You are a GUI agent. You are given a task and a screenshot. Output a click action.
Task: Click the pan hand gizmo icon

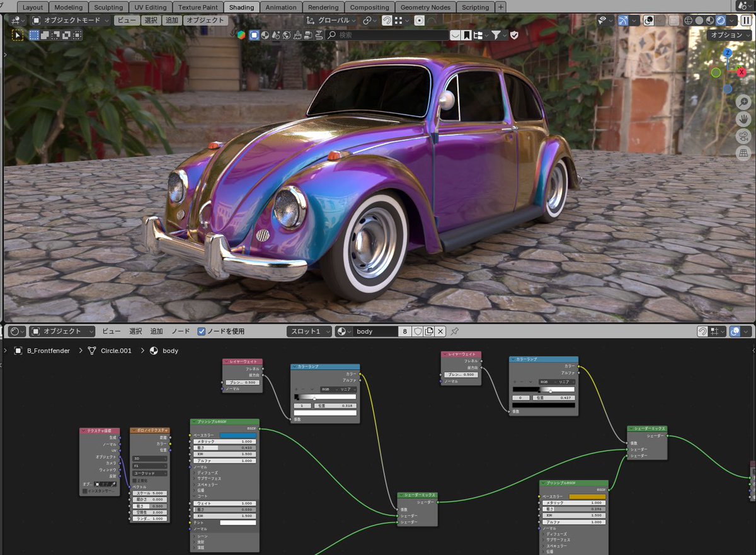744,118
